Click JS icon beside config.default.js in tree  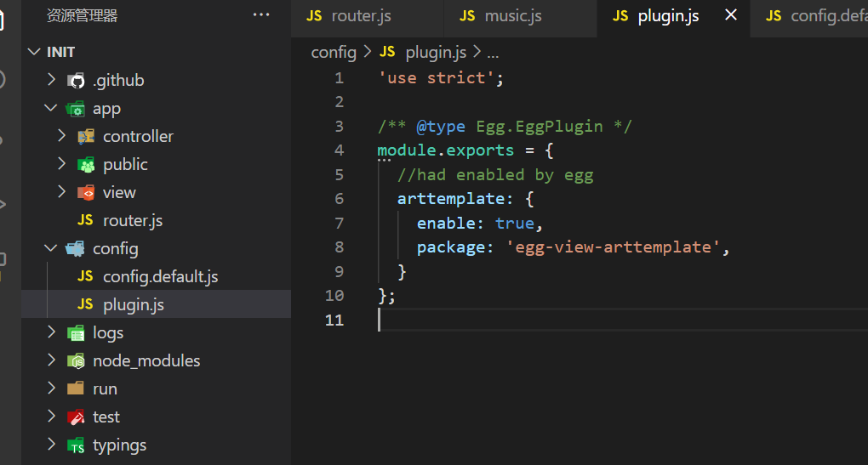(85, 276)
